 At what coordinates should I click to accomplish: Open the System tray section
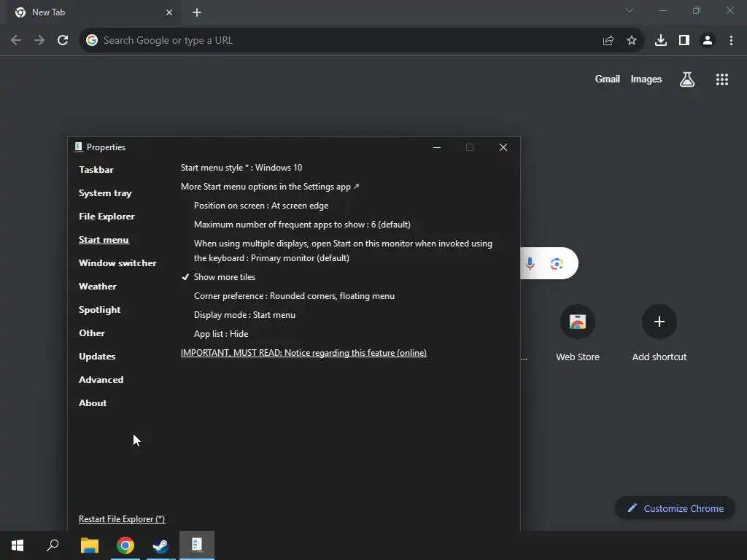coord(105,192)
